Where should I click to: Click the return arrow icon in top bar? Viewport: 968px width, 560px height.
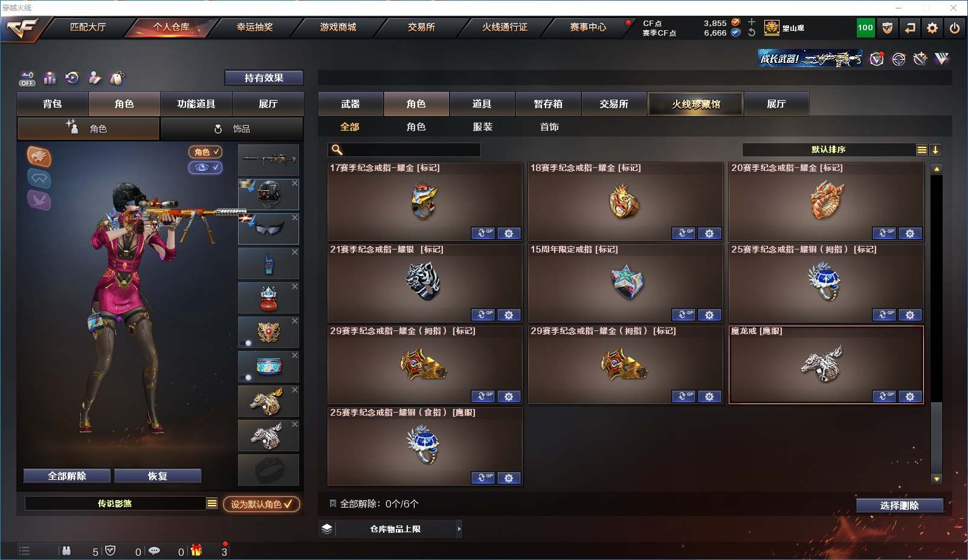coord(910,28)
